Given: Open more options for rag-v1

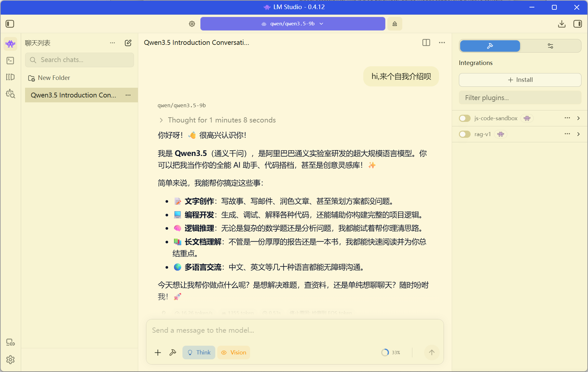Looking at the screenshot, I should click(568, 134).
